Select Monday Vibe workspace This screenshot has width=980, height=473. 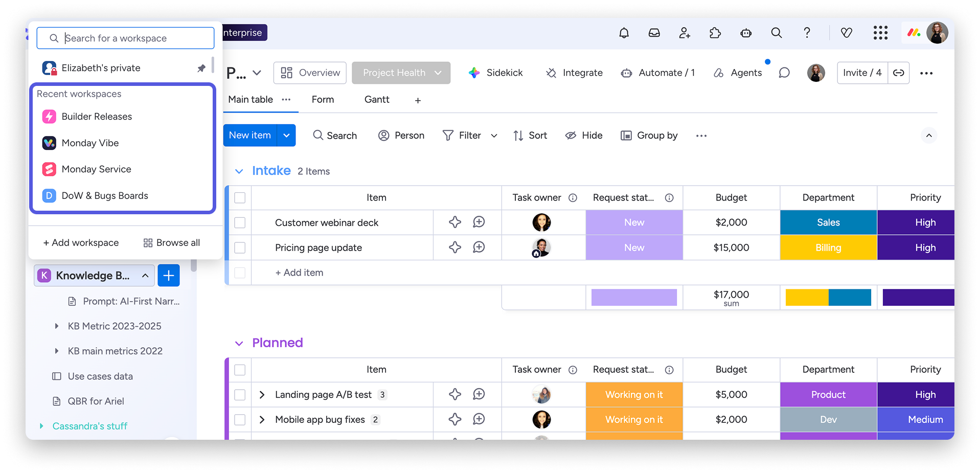coord(90,143)
